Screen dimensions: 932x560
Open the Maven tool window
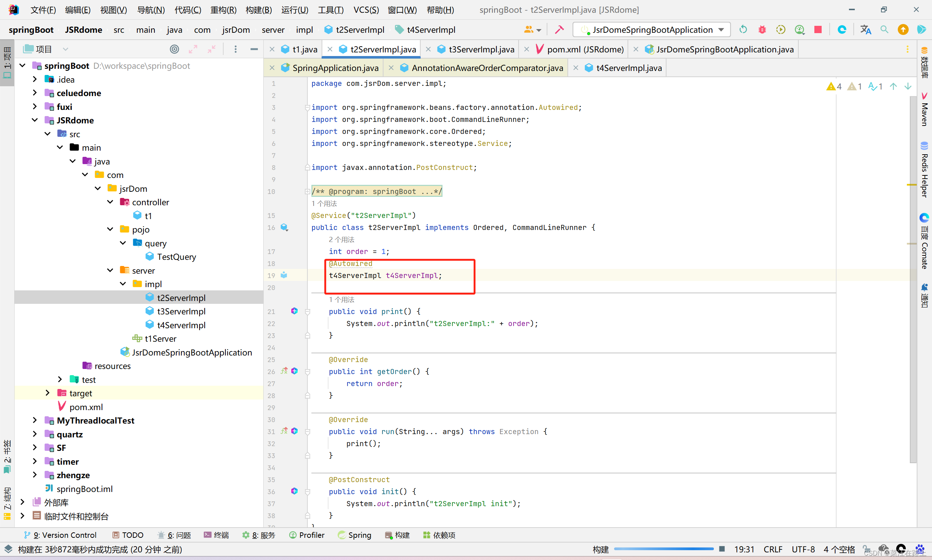924,110
